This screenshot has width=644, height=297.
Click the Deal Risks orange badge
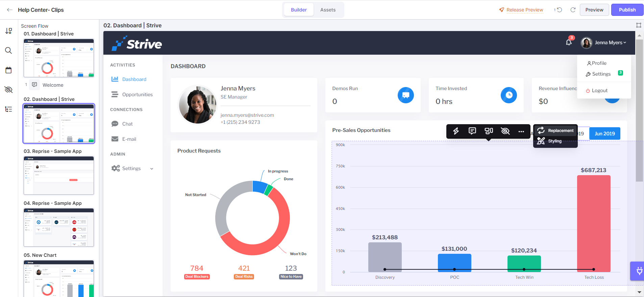click(244, 277)
